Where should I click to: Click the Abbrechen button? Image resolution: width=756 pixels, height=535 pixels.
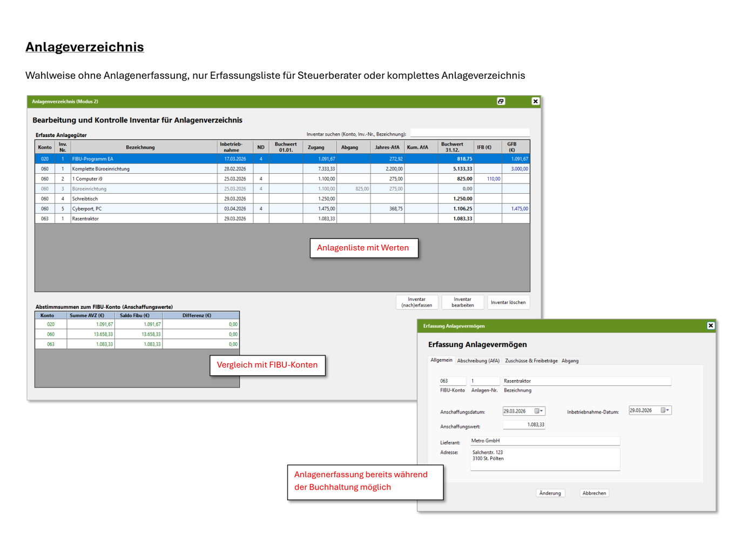click(594, 493)
